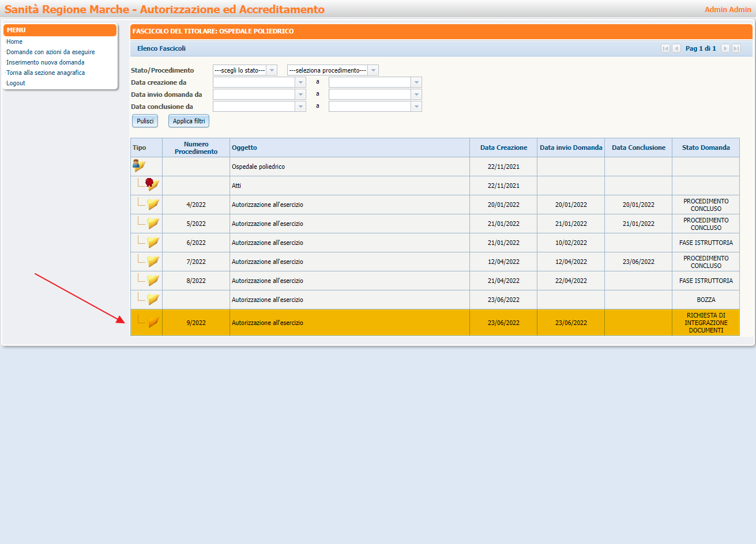Open the Data conclusione end date picker

[416, 107]
